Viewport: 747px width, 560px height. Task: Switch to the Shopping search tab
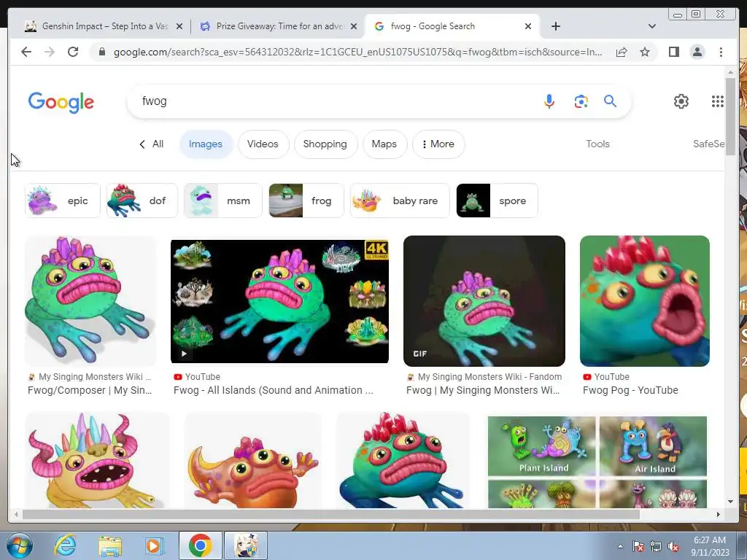[x=325, y=144]
